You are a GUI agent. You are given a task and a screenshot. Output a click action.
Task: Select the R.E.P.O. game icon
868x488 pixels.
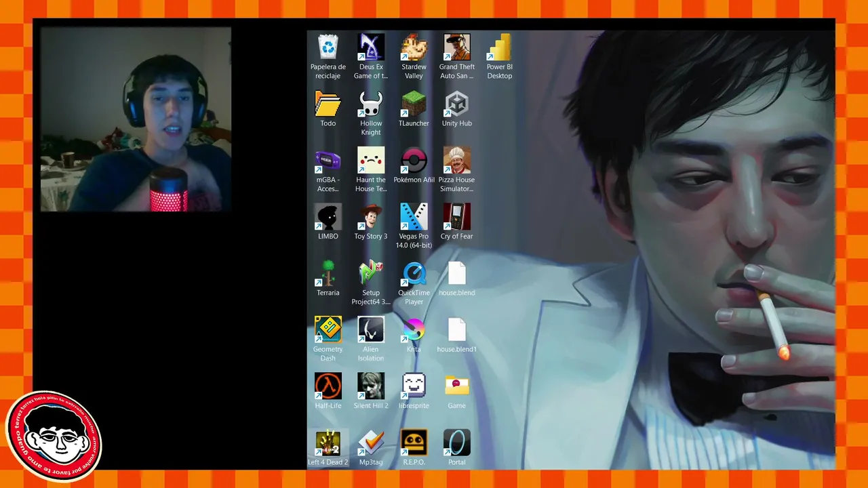coord(414,443)
